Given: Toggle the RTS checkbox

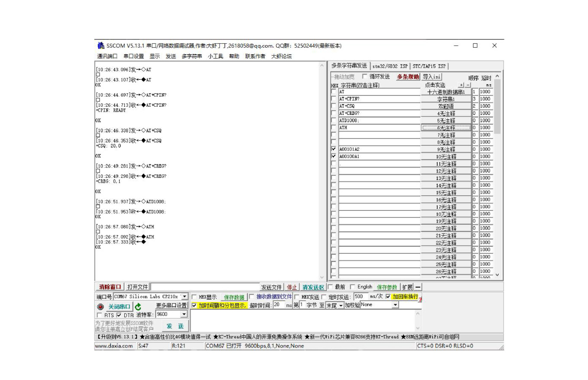Looking at the screenshot, I should (x=100, y=315).
